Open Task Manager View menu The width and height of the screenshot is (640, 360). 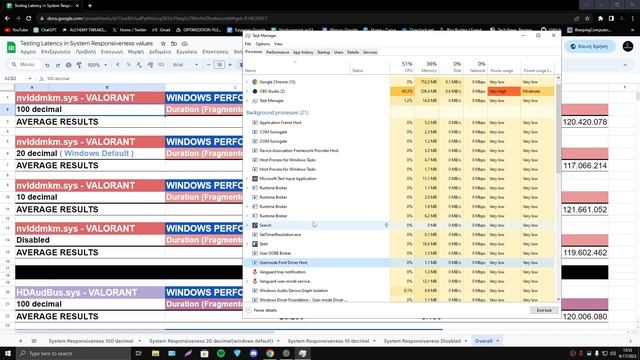pos(278,44)
